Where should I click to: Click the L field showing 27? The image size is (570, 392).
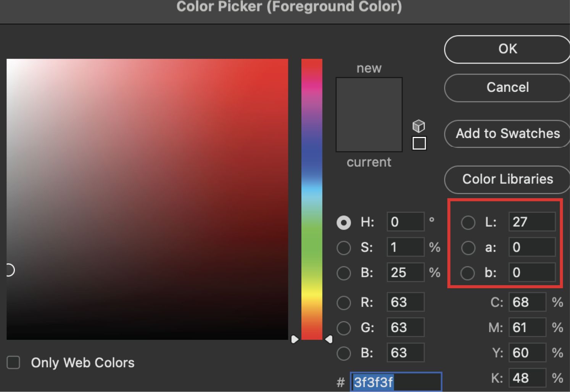pos(532,222)
